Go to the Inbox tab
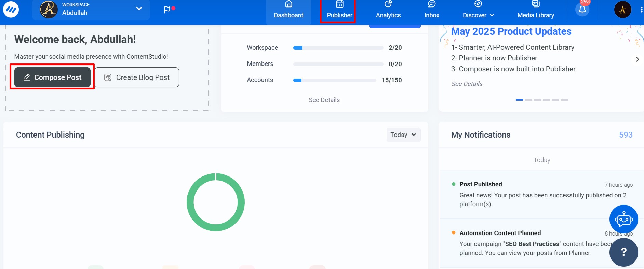This screenshot has width=644, height=269. coord(432,10)
